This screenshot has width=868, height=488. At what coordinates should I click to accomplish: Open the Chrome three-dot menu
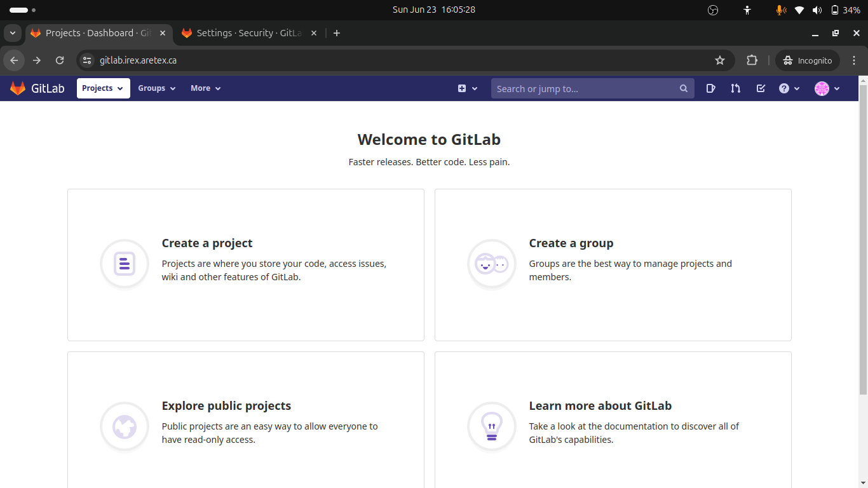(854, 60)
